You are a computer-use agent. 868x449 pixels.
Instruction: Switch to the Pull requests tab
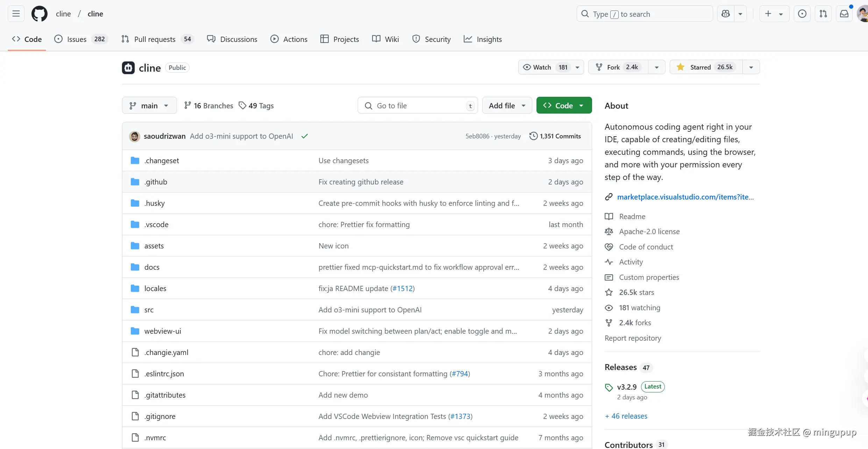tap(155, 39)
